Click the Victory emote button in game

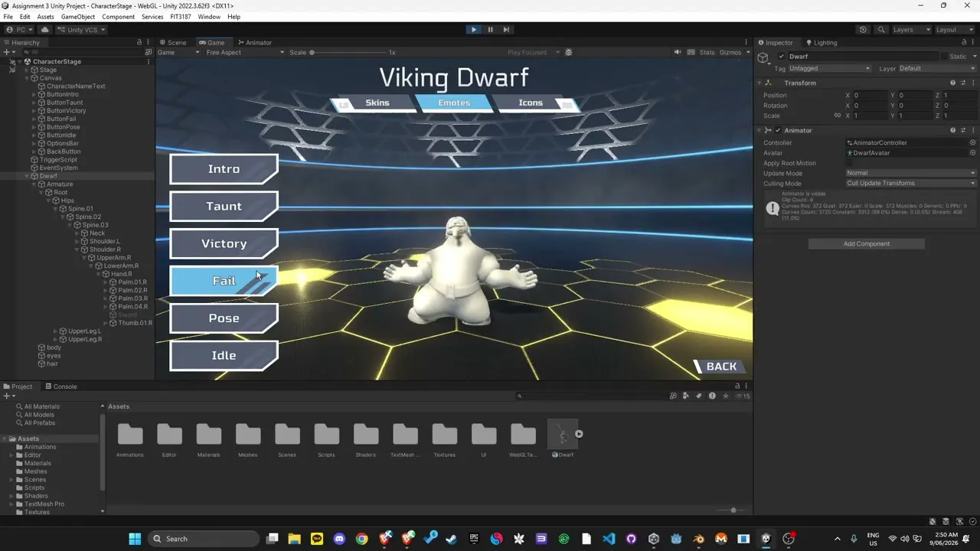[224, 243]
